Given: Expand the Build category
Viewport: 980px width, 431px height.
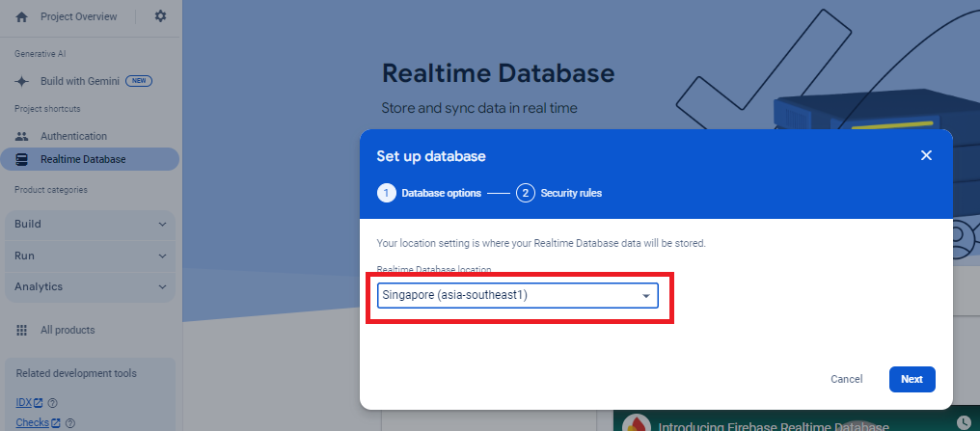Looking at the screenshot, I should click(x=90, y=224).
